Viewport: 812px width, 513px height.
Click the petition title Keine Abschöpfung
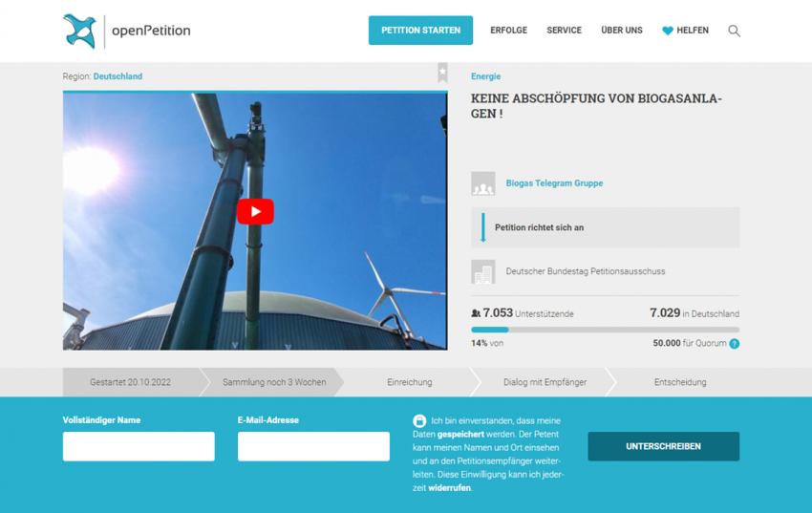pyautogui.click(x=596, y=106)
